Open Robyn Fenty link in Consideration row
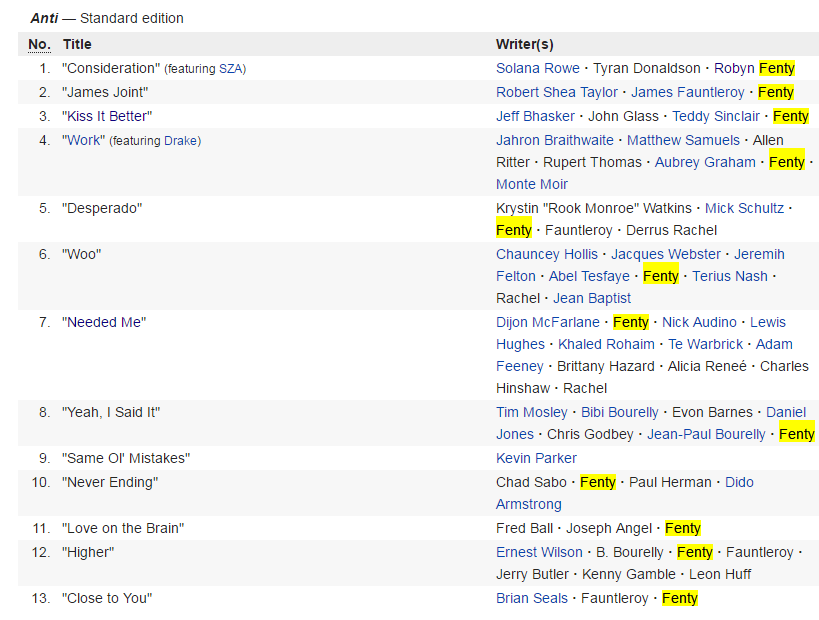 click(754, 68)
